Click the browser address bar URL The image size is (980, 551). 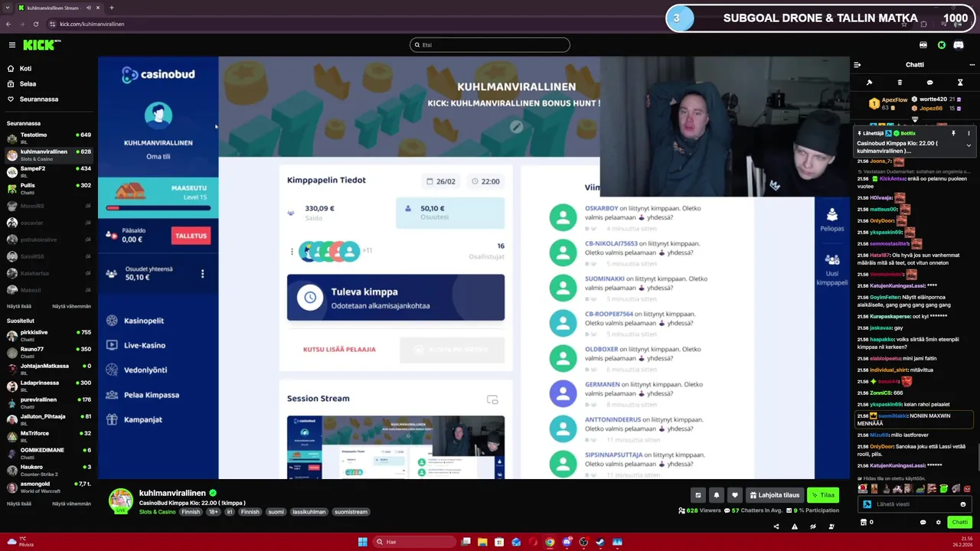[x=92, y=24]
